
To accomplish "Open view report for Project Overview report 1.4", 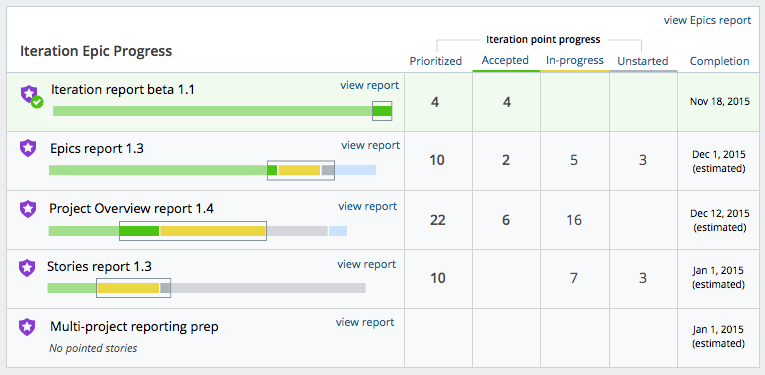I will (367, 206).
